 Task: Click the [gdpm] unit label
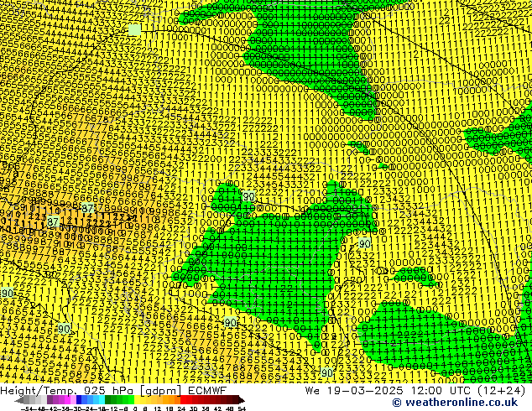pyautogui.click(x=163, y=391)
